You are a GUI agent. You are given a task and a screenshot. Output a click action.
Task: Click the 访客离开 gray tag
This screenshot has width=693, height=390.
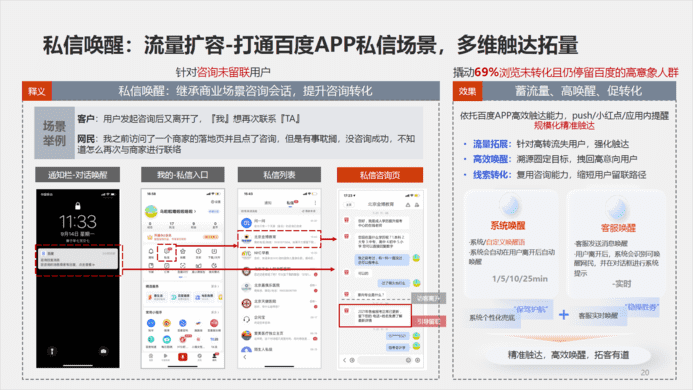pyautogui.click(x=428, y=298)
